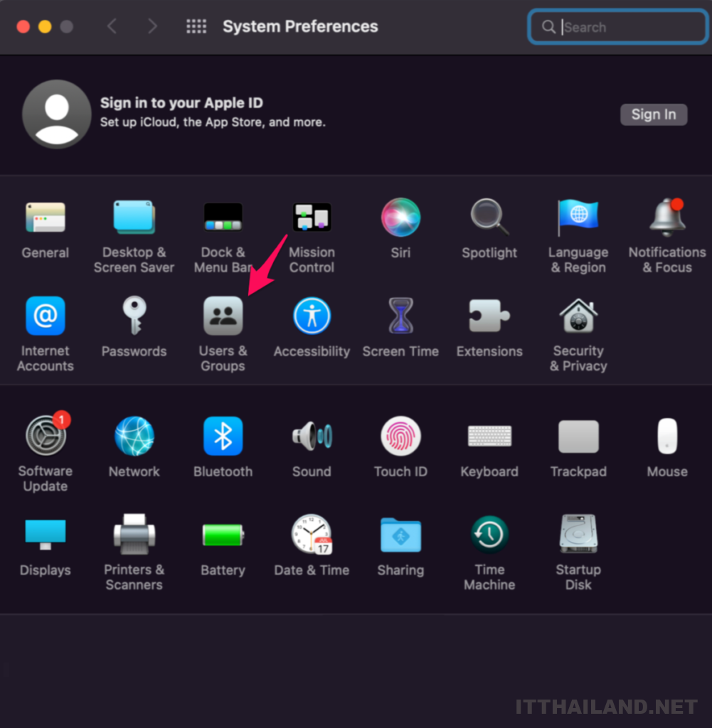Image resolution: width=712 pixels, height=728 pixels.
Task: Show all preferences grid button
Action: click(x=196, y=26)
